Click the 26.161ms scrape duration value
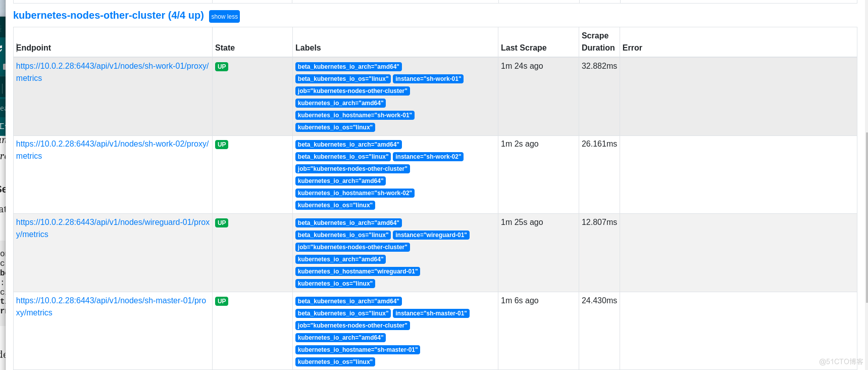Image resolution: width=868 pixels, height=370 pixels. pyautogui.click(x=599, y=144)
